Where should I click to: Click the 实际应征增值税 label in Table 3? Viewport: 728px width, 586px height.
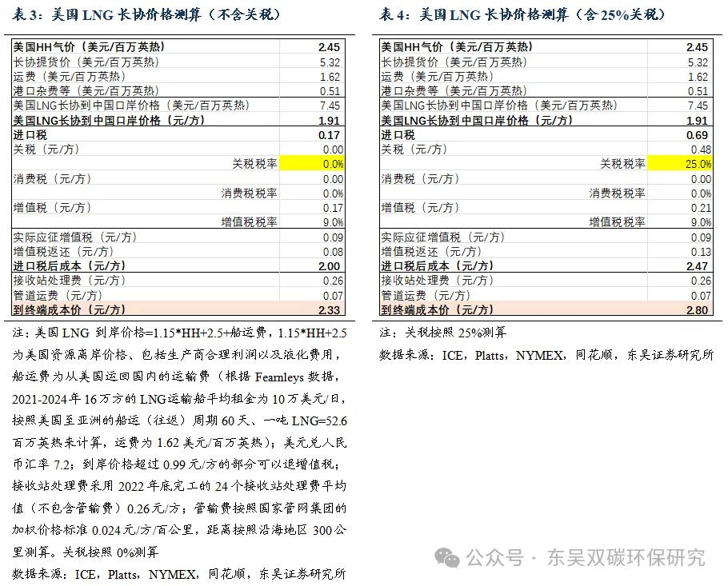pyautogui.click(x=74, y=237)
